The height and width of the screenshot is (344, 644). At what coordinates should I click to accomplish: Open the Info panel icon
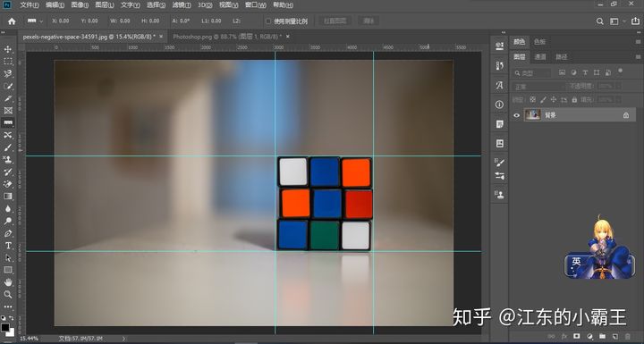point(499,105)
